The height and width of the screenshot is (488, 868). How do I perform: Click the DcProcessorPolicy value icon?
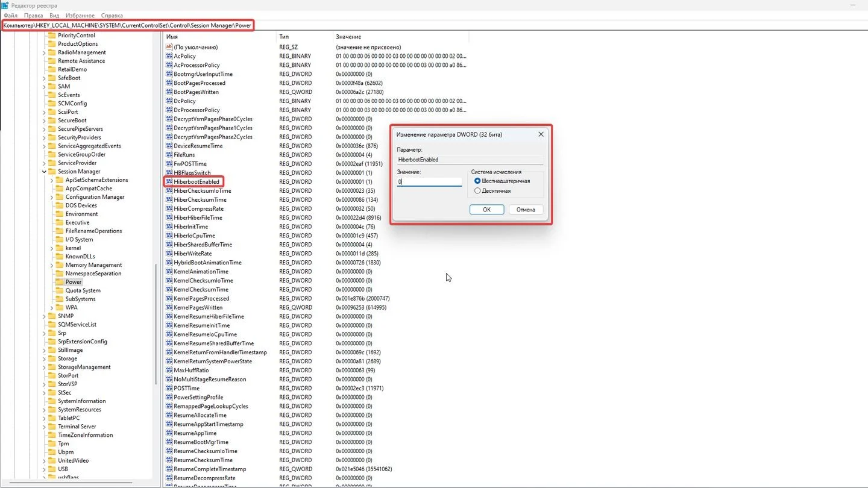click(x=169, y=110)
